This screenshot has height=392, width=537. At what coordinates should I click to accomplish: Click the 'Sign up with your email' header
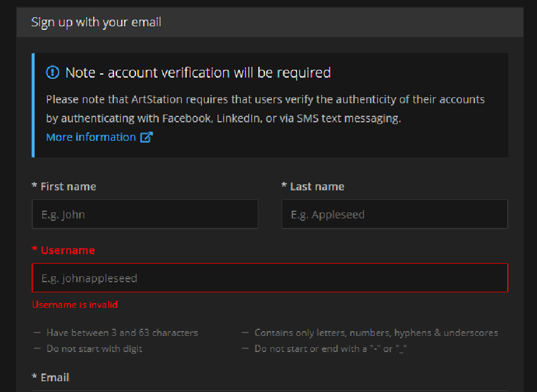[x=96, y=22]
